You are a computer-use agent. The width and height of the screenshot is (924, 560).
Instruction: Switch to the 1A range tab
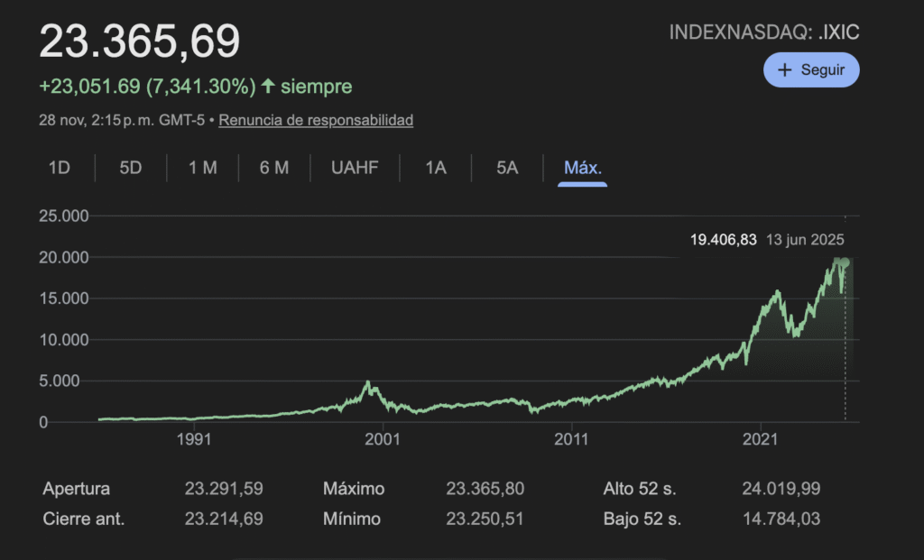tap(436, 168)
